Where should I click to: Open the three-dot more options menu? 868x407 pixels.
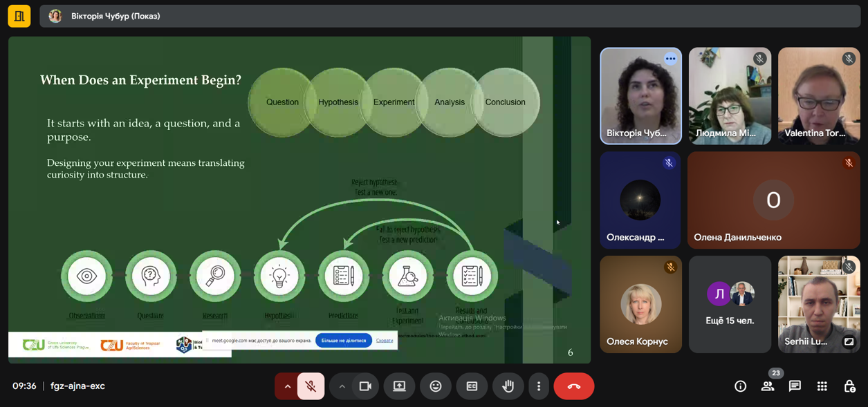pyautogui.click(x=539, y=386)
